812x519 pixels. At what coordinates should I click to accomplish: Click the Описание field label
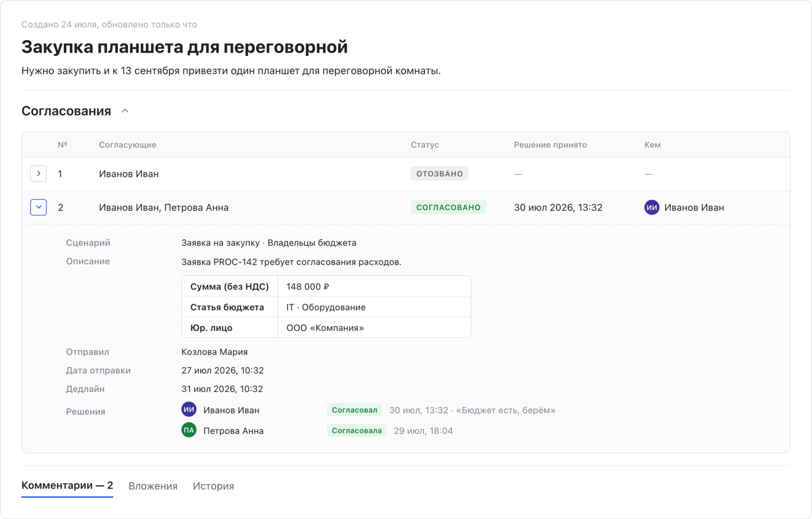click(x=88, y=261)
